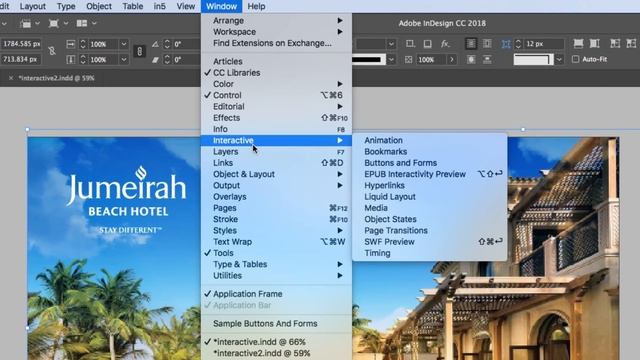Screen dimensions: 640x360
Task: Switch to checked *interactive.indd @ 66% window
Action: (276, 342)
